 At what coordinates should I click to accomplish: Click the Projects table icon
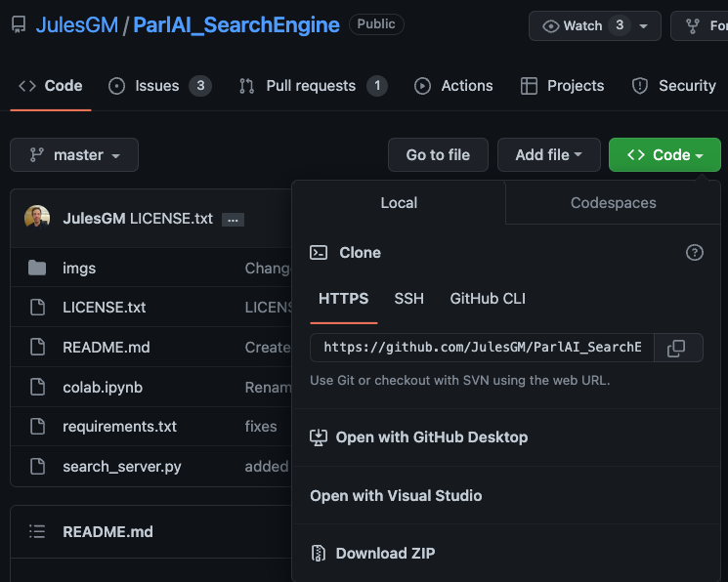click(529, 86)
